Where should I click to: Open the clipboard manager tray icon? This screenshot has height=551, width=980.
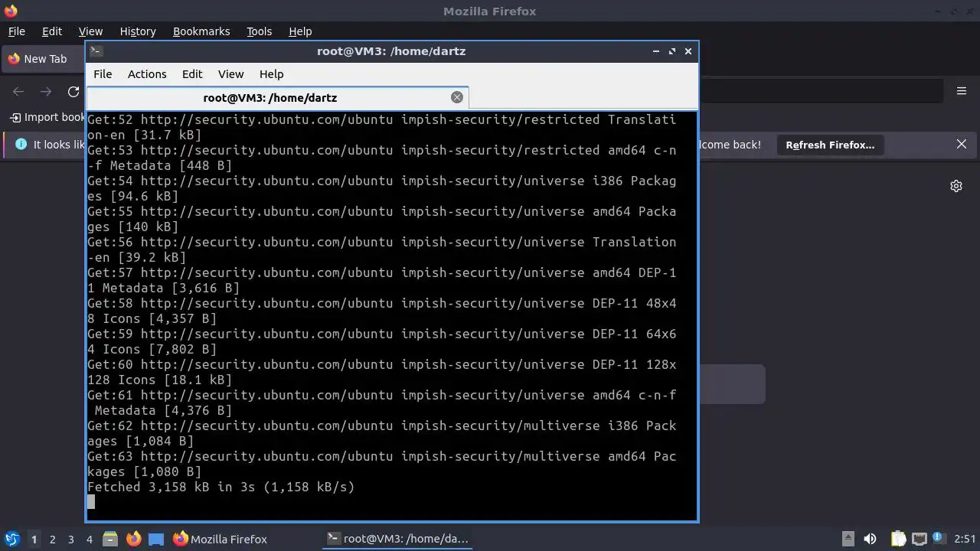[898, 539]
